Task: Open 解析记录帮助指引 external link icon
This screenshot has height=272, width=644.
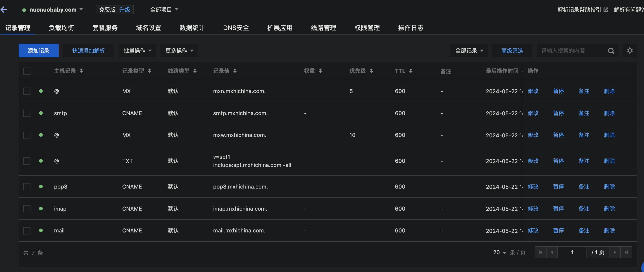Action: [606, 10]
